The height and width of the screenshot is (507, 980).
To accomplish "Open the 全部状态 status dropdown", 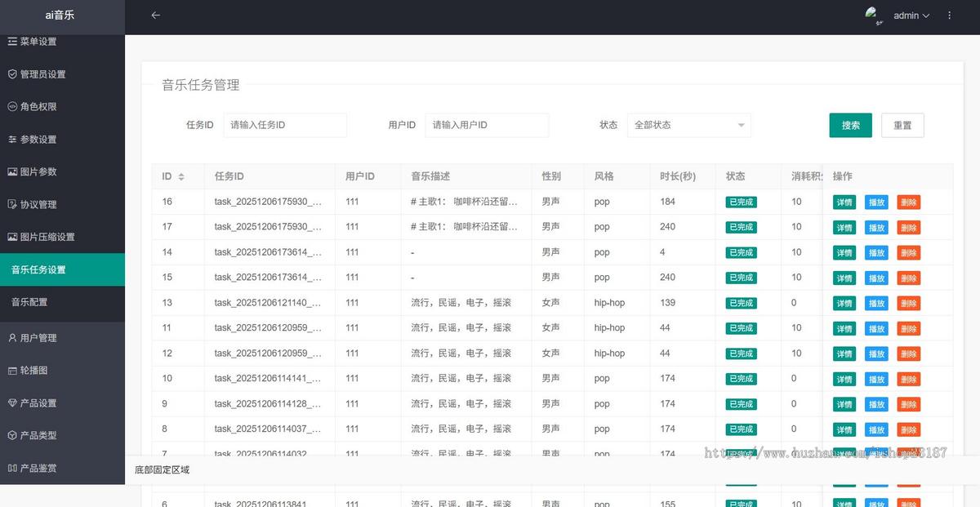I will click(x=688, y=125).
